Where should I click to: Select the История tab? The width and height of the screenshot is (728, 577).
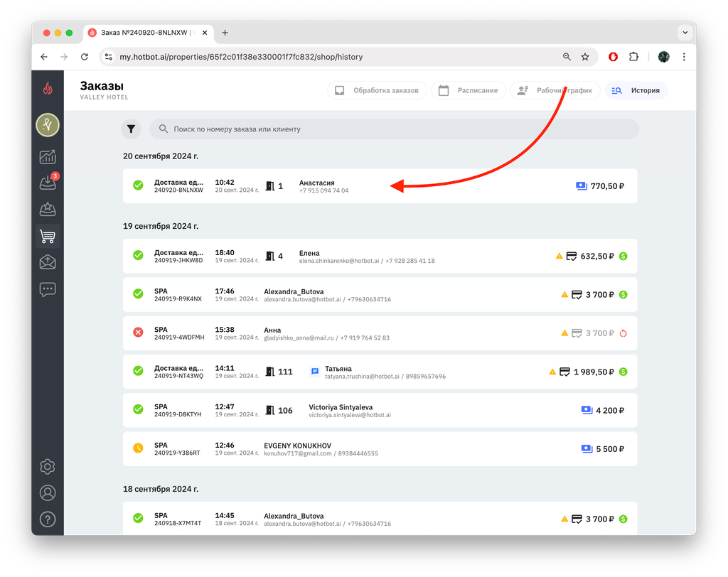coord(636,90)
